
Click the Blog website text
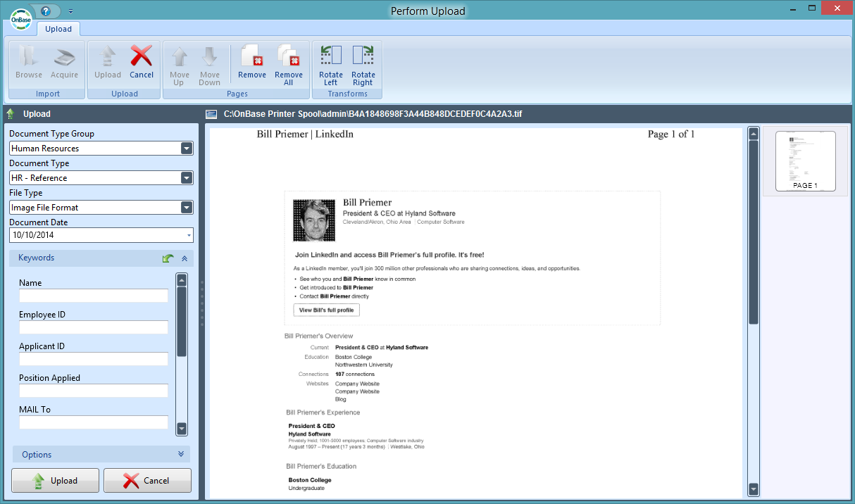click(x=341, y=399)
